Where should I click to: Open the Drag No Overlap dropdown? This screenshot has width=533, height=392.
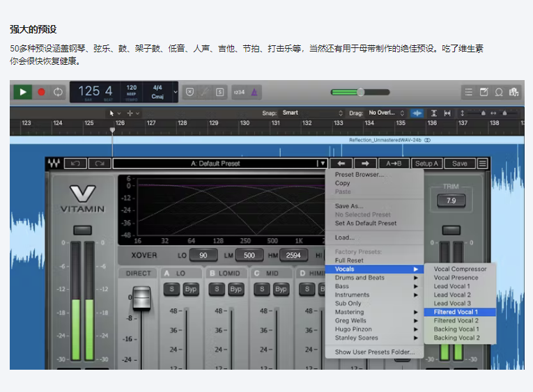tap(387, 113)
